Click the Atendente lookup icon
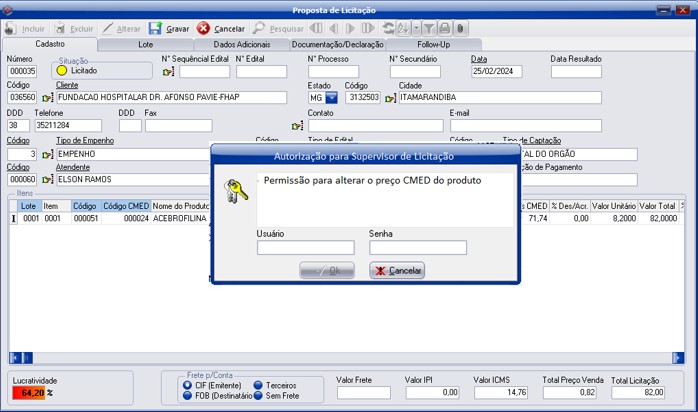This screenshot has height=412, width=698. 48,180
